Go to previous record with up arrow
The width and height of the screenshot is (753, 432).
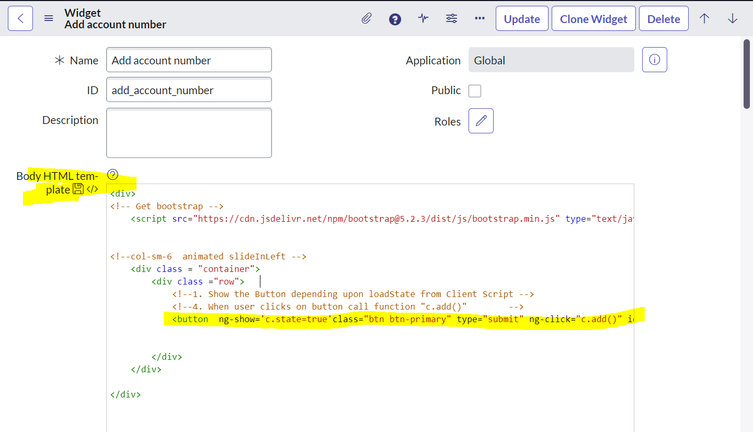click(704, 19)
